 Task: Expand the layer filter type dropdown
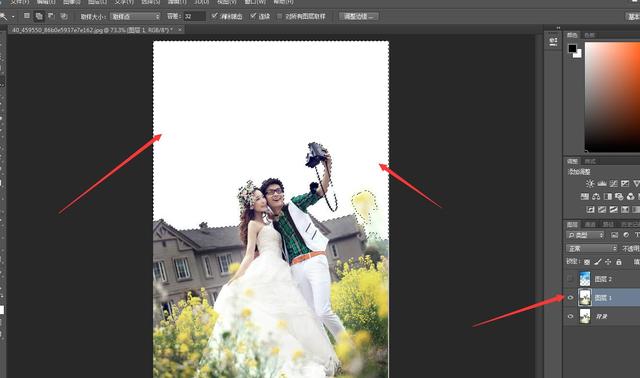585,235
